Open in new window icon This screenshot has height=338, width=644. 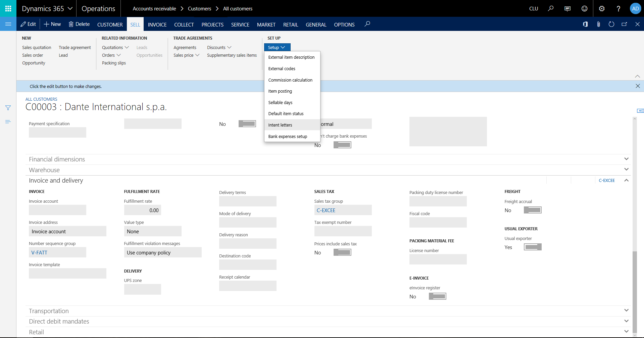[x=624, y=24]
